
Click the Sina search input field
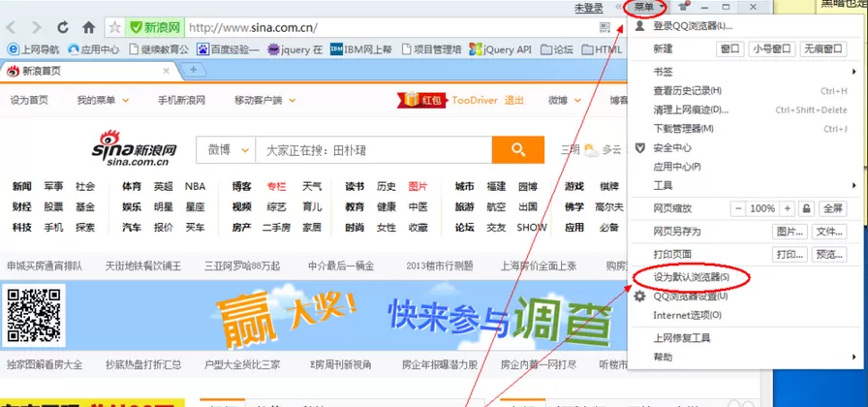(374, 149)
